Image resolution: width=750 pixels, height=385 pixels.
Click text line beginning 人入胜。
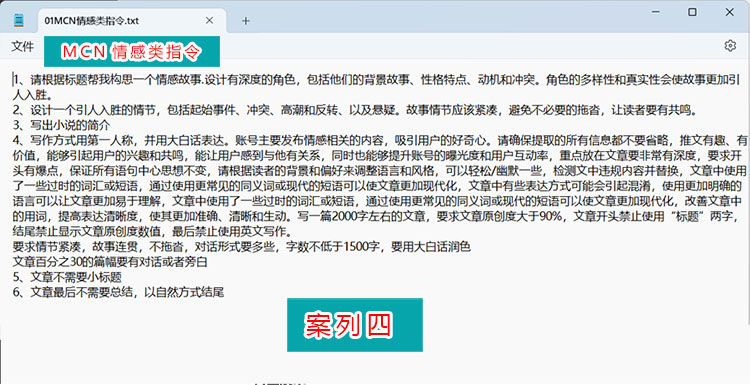32,95
